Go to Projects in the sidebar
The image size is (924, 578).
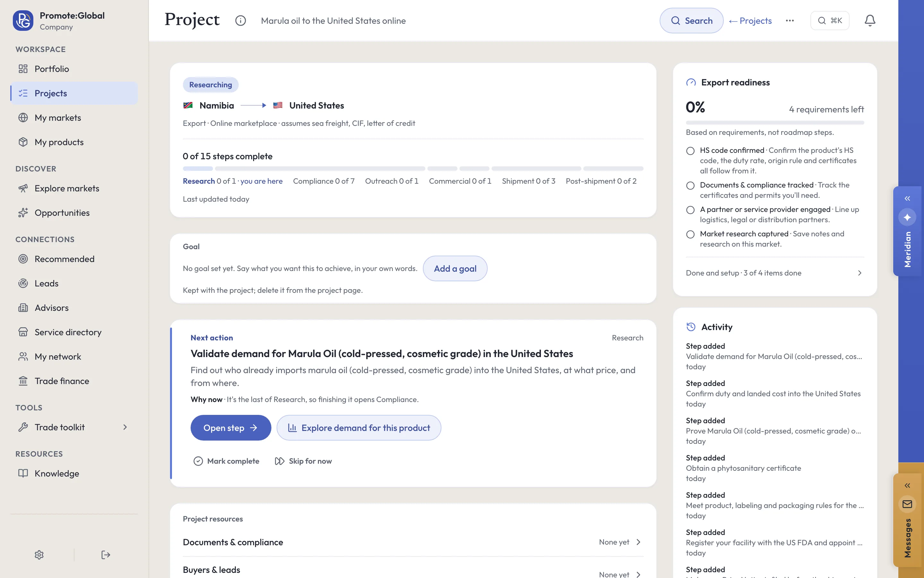[74, 93]
